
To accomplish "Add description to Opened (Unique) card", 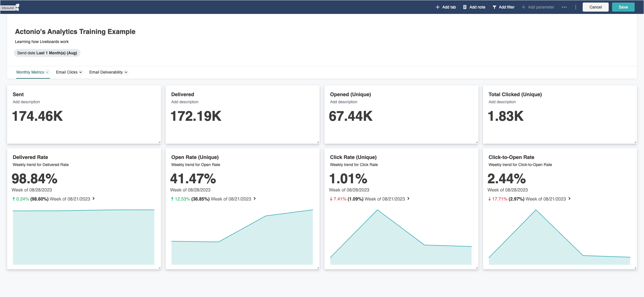I will click(x=344, y=102).
